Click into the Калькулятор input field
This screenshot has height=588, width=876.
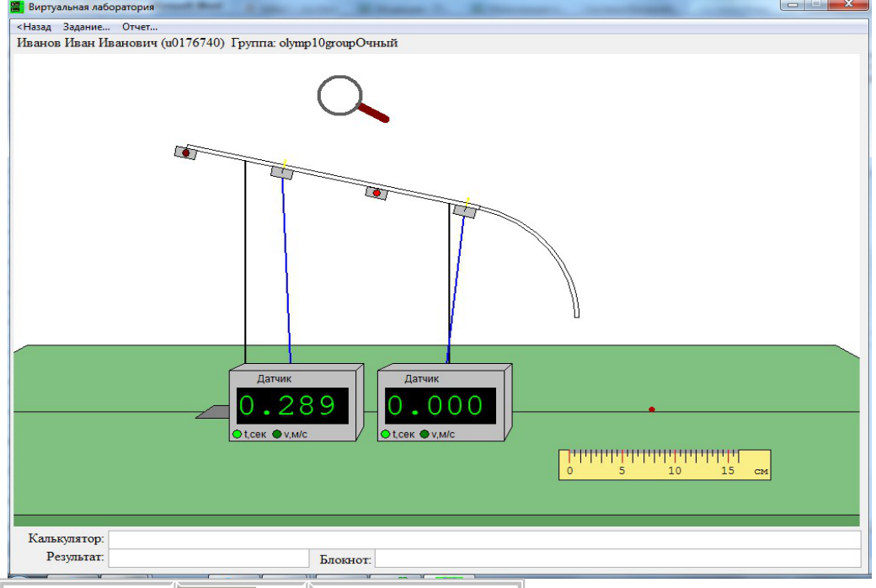click(x=484, y=539)
